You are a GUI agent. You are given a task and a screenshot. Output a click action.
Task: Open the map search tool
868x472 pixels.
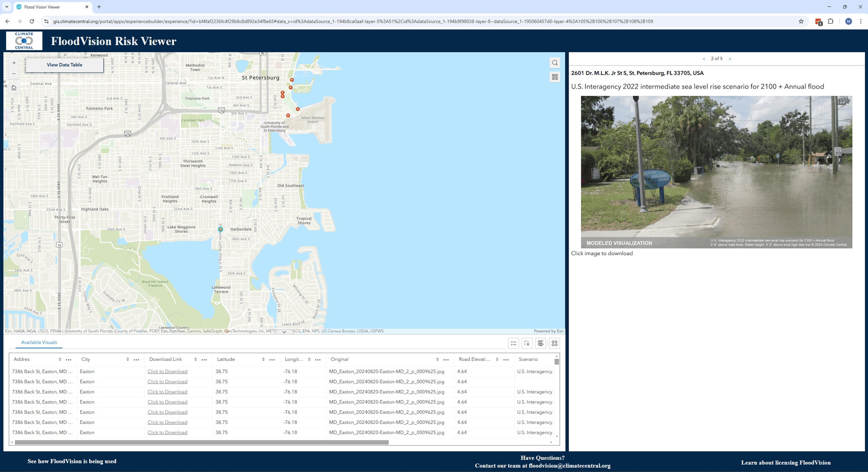point(555,63)
